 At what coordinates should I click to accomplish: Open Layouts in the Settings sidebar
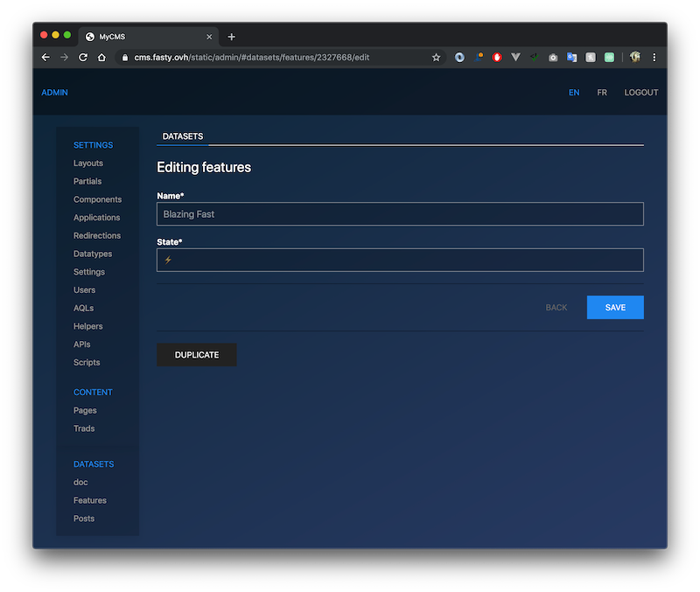click(x=88, y=164)
